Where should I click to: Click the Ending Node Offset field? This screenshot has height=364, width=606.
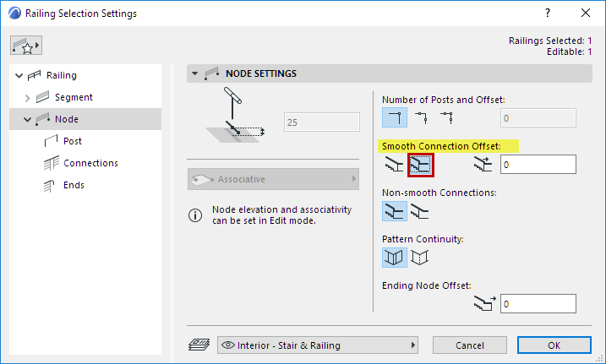[x=538, y=303]
